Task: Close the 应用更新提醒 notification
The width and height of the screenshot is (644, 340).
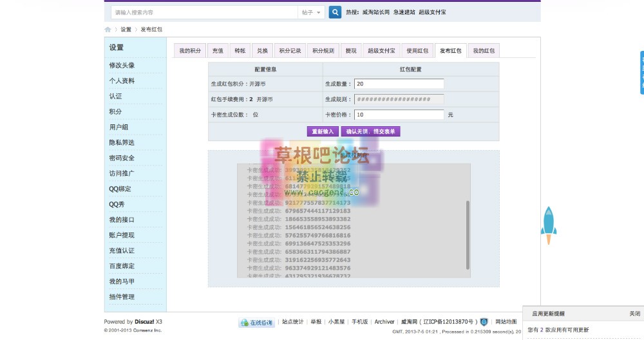Action: [634, 314]
